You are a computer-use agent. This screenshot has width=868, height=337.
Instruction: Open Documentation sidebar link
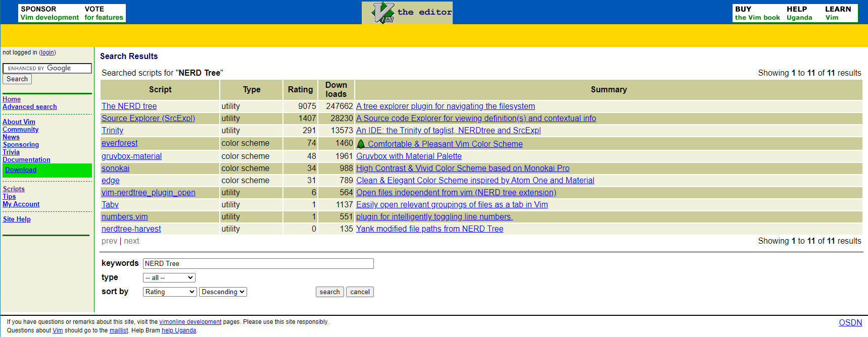pos(27,160)
